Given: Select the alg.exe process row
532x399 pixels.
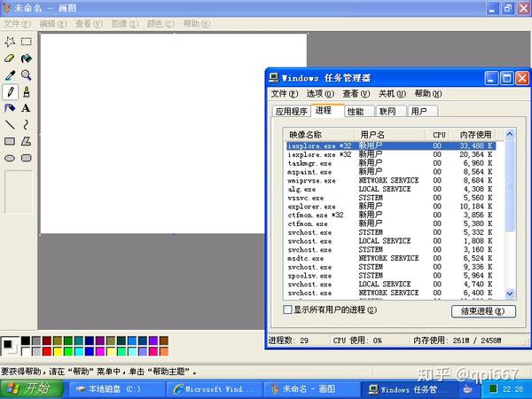Looking at the screenshot, I should tap(391, 190).
